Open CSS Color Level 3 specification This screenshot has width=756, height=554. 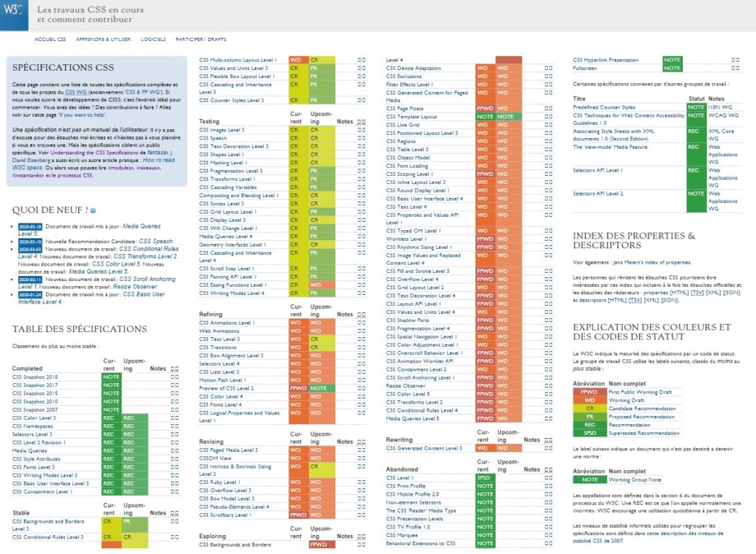click(x=34, y=418)
